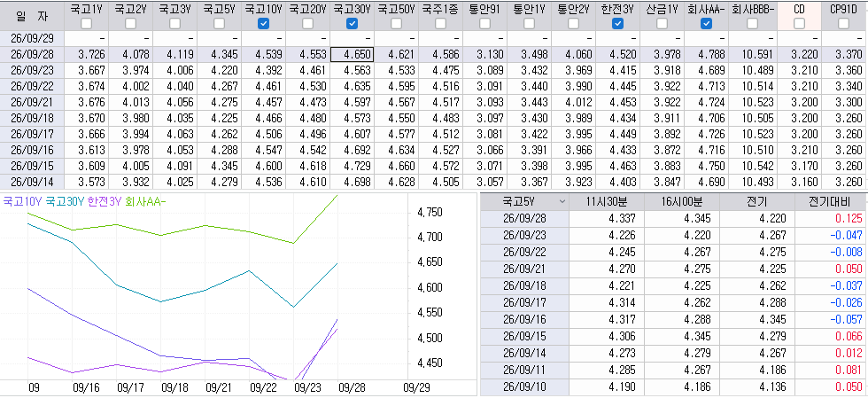Click the 16시00분 column header
This screenshot has width=868, height=398.
pos(681,202)
